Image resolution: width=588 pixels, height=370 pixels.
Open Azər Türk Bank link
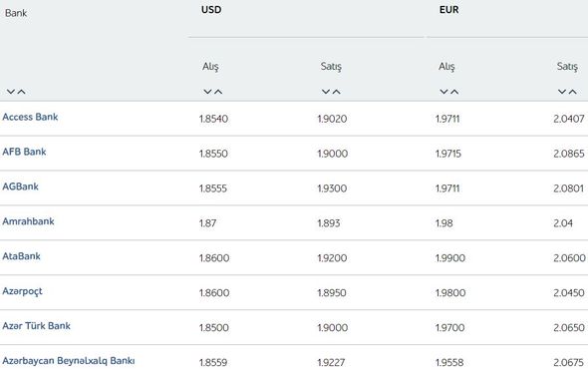click(x=36, y=326)
